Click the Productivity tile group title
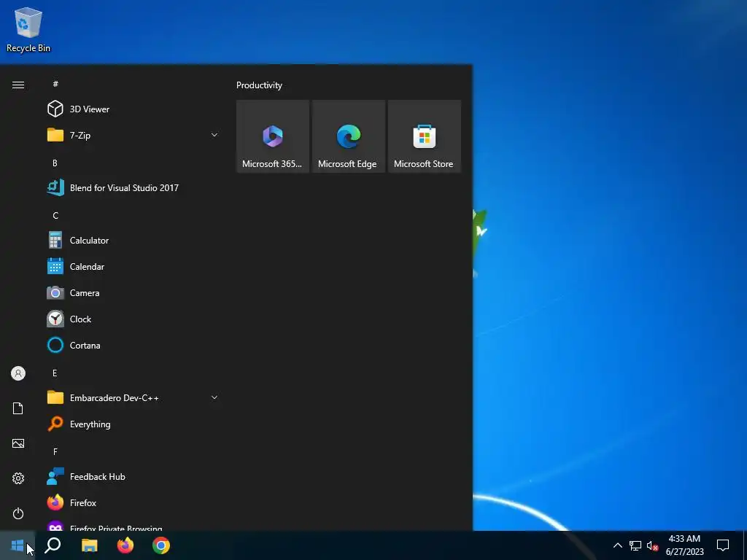The image size is (747, 560). click(259, 85)
